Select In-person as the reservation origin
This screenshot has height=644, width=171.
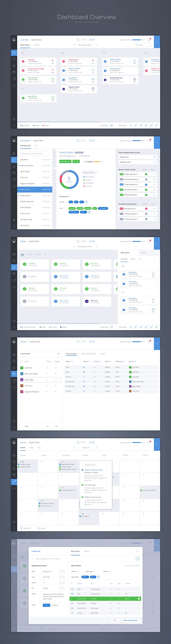point(55,605)
